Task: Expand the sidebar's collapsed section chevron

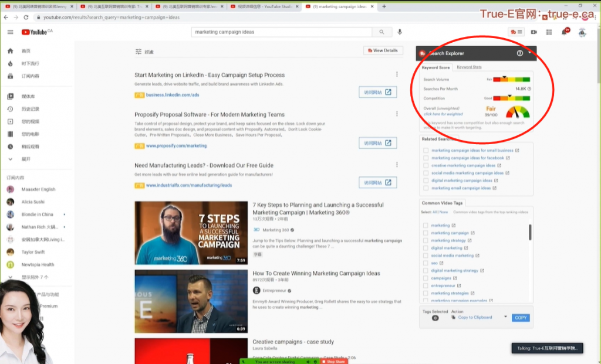Action: point(10,159)
